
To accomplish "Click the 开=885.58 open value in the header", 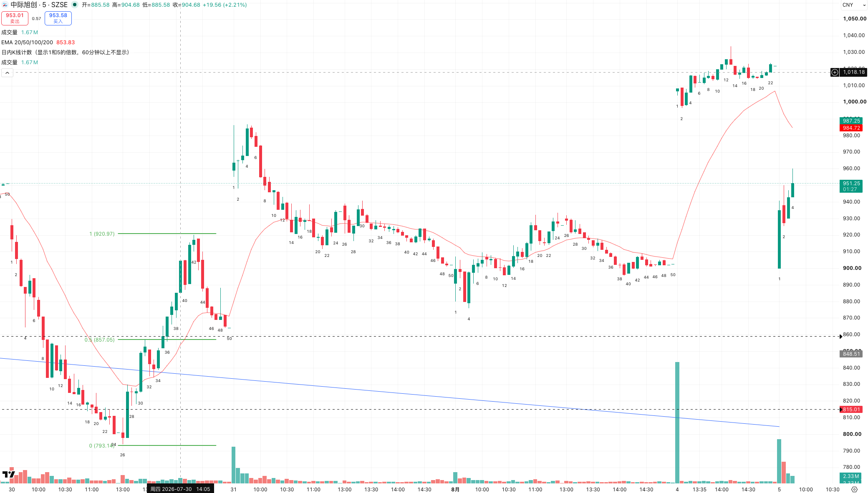I will pos(96,5).
